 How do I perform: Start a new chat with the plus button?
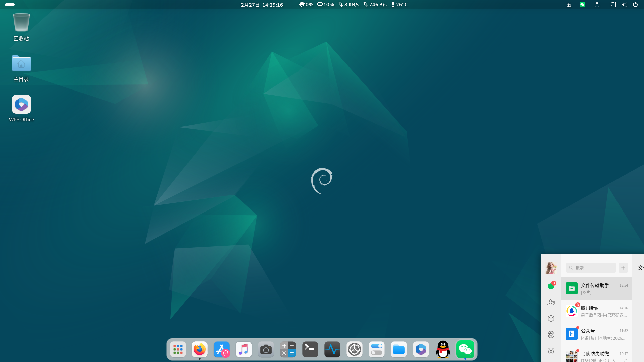(623, 268)
